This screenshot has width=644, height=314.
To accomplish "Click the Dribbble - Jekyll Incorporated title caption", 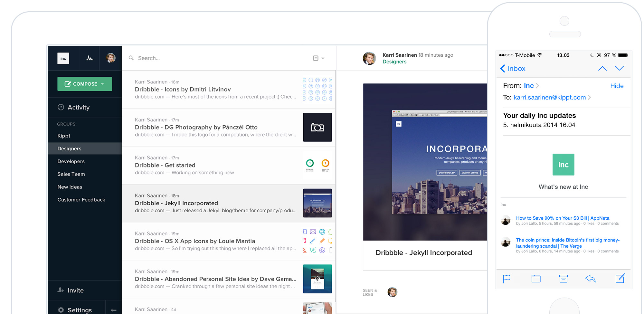I will tap(424, 253).
